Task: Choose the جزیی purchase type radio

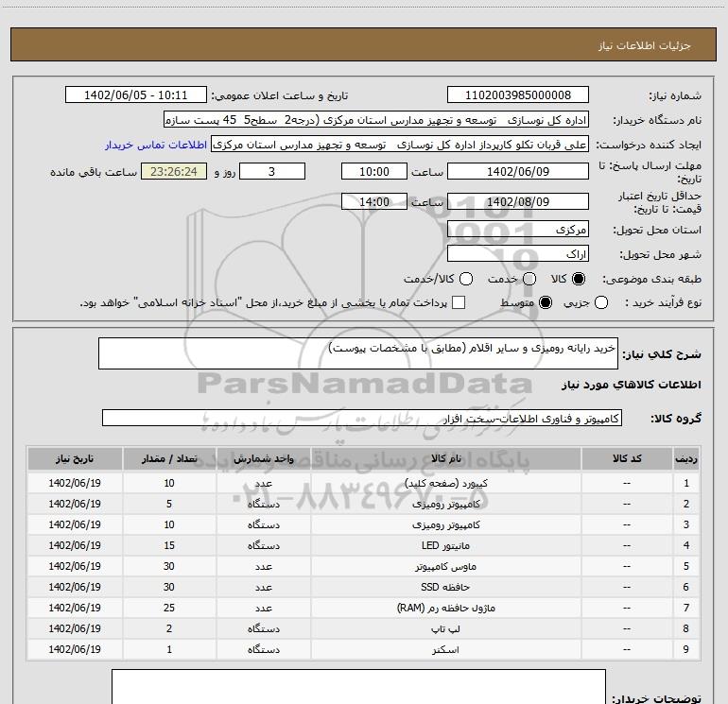Action: (601, 302)
